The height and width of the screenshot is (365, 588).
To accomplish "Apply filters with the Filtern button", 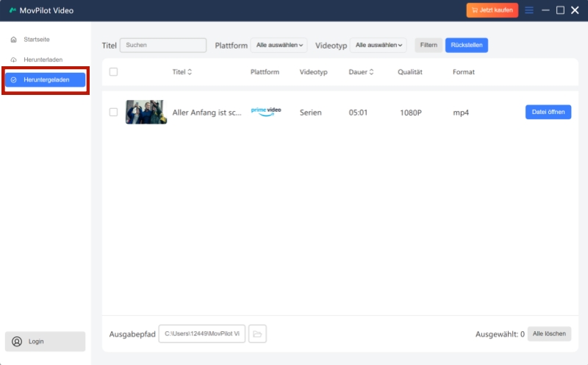I will [x=429, y=45].
